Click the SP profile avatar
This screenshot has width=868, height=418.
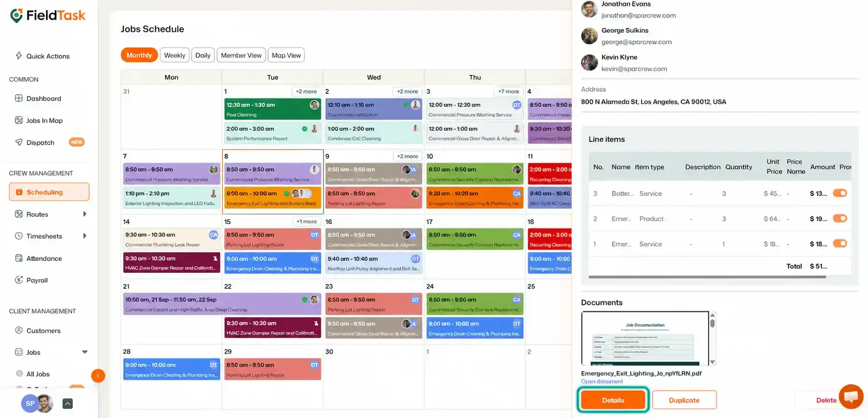pos(30,404)
